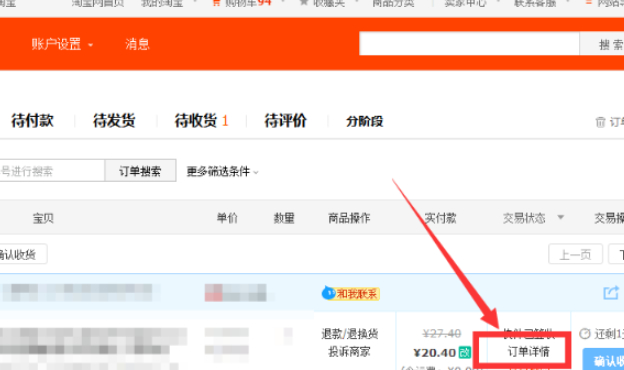Open 卖家中心 in top navigation
The height and width of the screenshot is (370, 624).
(x=465, y=3)
